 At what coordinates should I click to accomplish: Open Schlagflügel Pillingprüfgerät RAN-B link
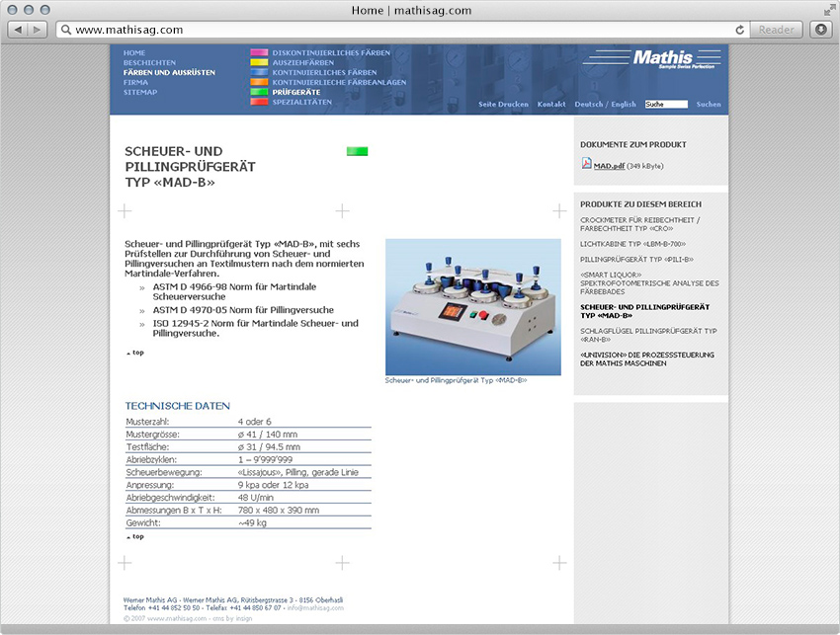click(648, 335)
